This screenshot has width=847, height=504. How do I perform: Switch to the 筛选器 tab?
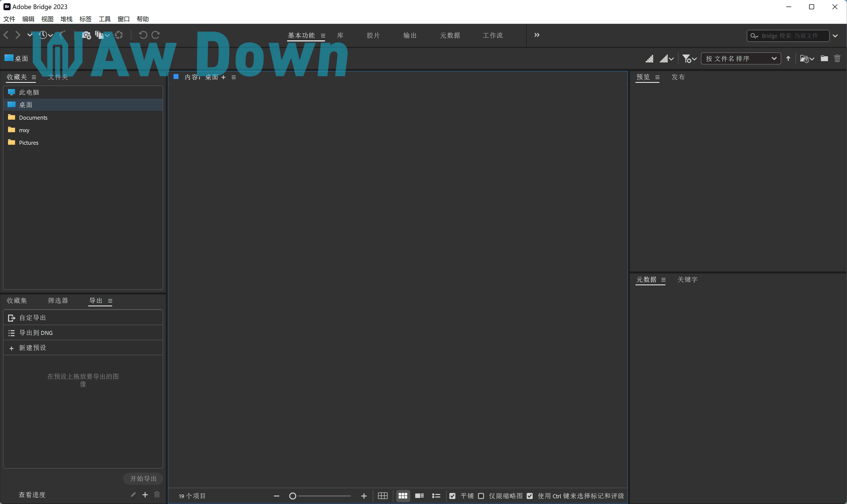pyautogui.click(x=58, y=301)
